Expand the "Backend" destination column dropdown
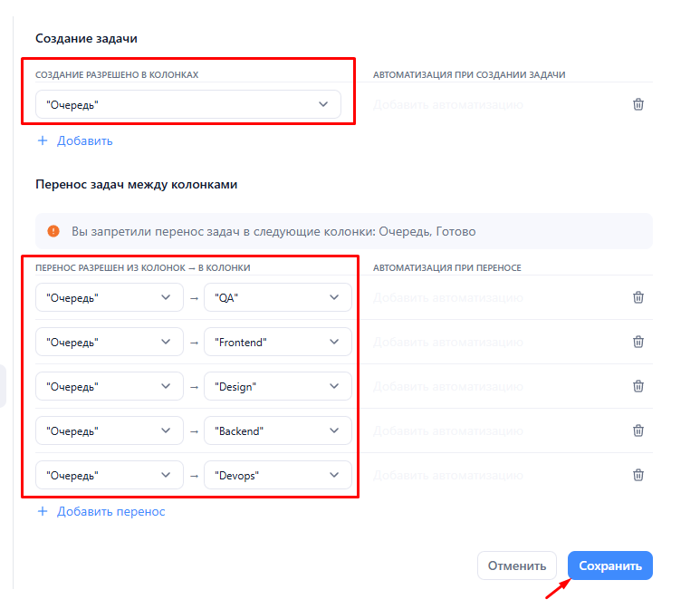Screen dimensions: 700x609 pos(278,430)
